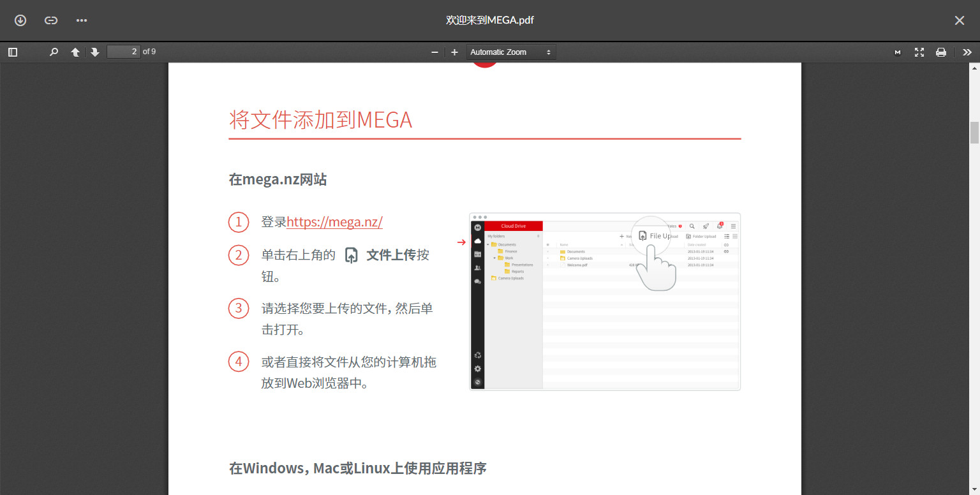The height and width of the screenshot is (495, 980).
Task: Switch to presentation mode fullscreen icon
Action: pos(919,52)
